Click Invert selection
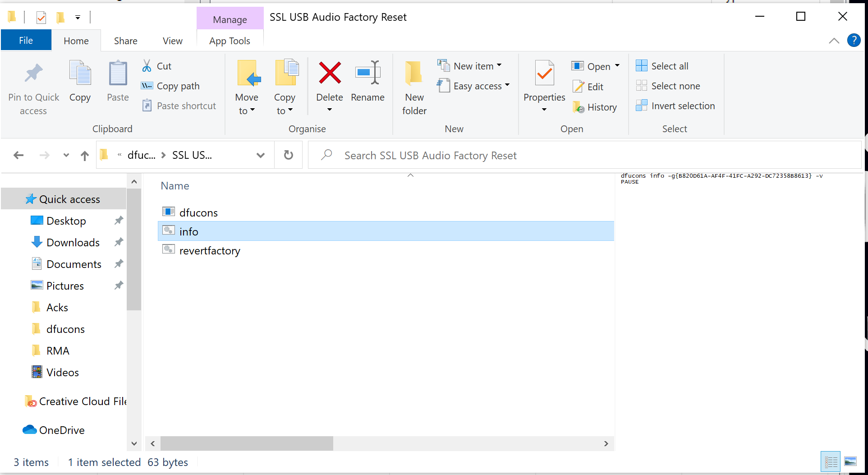The width and height of the screenshot is (868, 475). click(x=675, y=106)
